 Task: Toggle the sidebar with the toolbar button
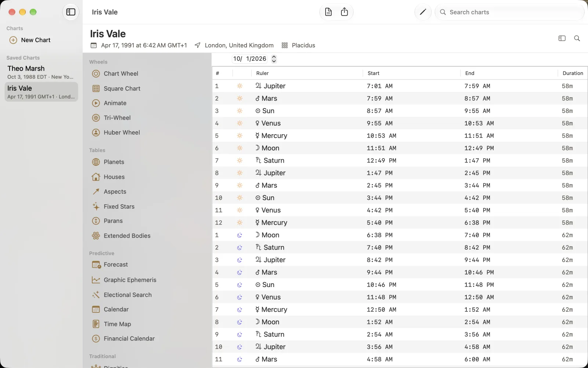tap(71, 12)
